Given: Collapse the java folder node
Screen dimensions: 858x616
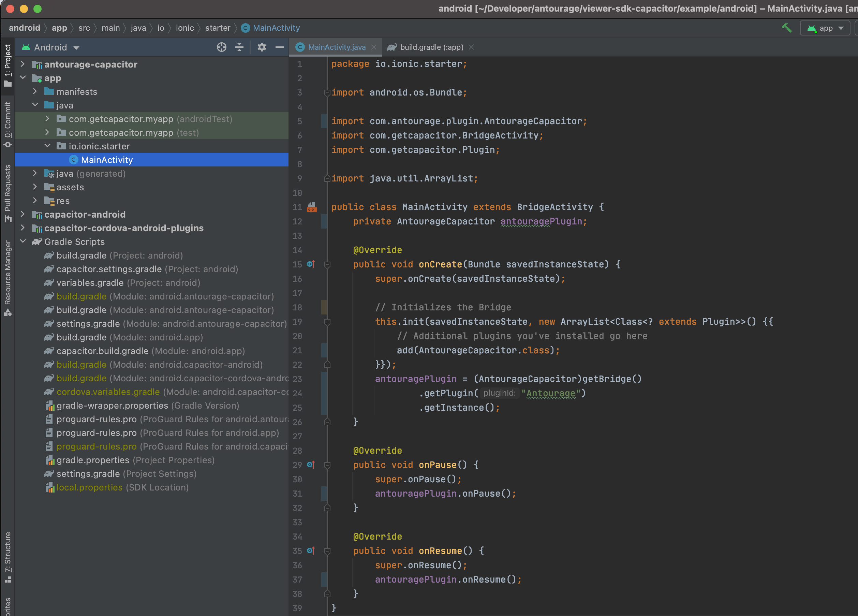Looking at the screenshot, I should (35, 105).
